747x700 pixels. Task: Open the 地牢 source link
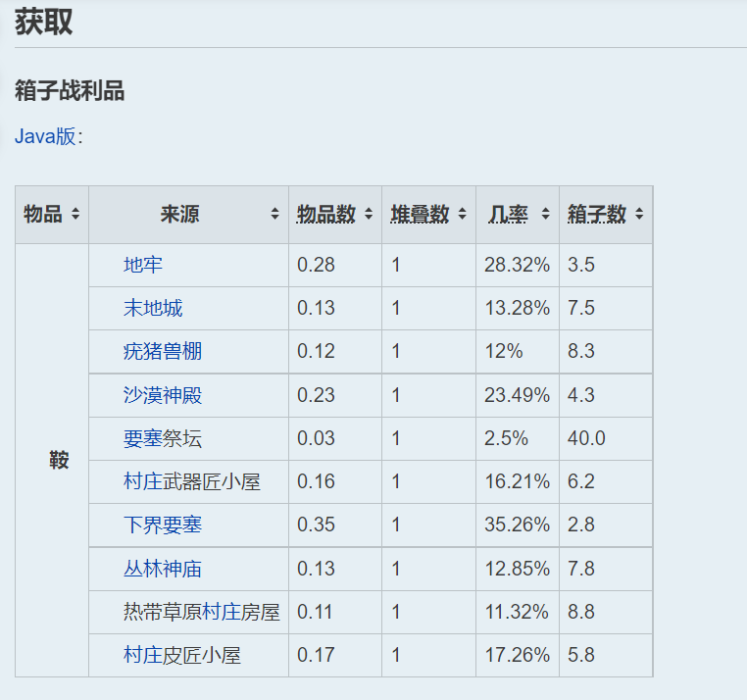[142, 265]
